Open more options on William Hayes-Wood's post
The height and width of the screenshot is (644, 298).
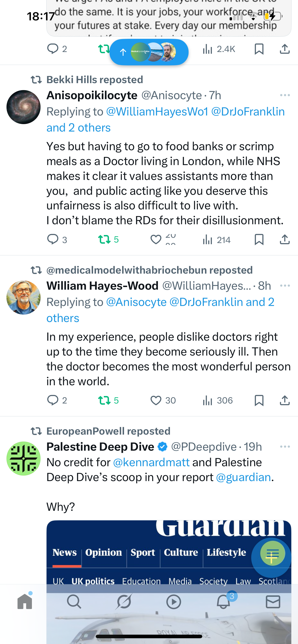(x=285, y=286)
